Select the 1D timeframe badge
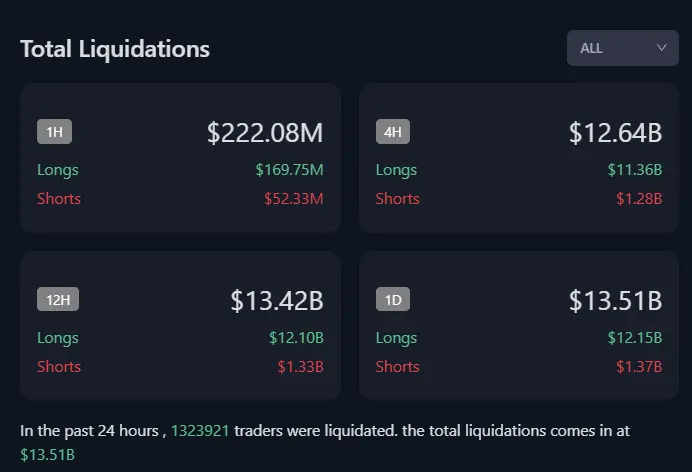This screenshot has height=472, width=692. click(393, 300)
